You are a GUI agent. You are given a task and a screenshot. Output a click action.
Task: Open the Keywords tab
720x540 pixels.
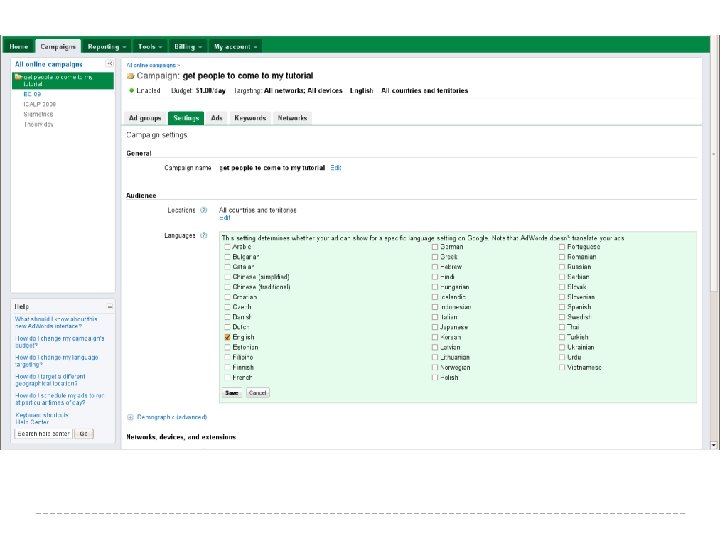click(250, 118)
